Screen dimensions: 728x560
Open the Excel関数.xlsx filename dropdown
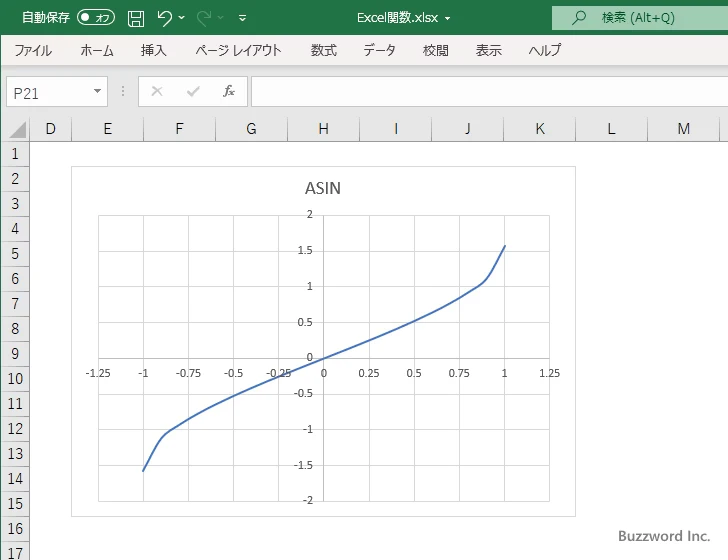pos(448,19)
